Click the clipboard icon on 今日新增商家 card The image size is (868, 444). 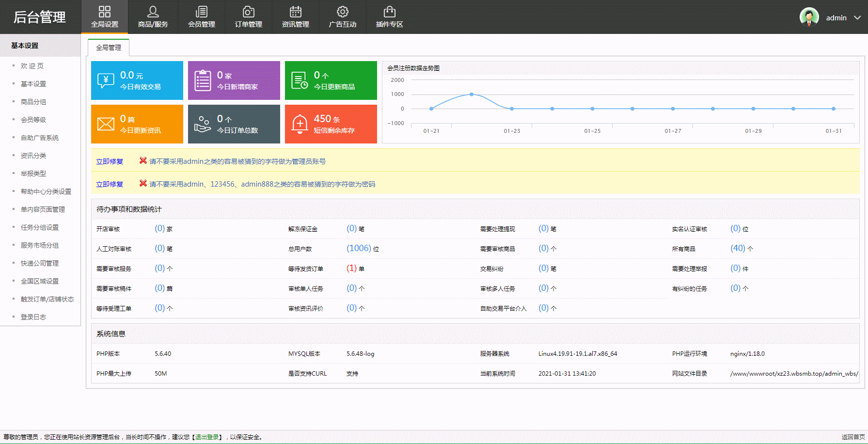[203, 80]
